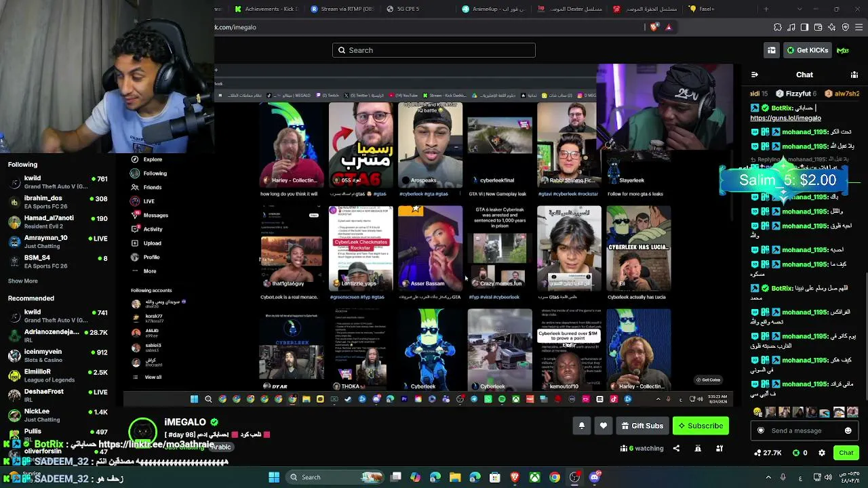Open the DeshaeFrost channel in Recommended
This screenshot has width=868, height=488.
58,395
